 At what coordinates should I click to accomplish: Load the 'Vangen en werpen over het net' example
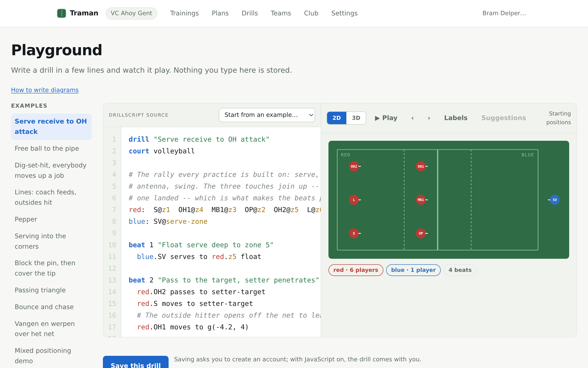(x=51, y=329)
